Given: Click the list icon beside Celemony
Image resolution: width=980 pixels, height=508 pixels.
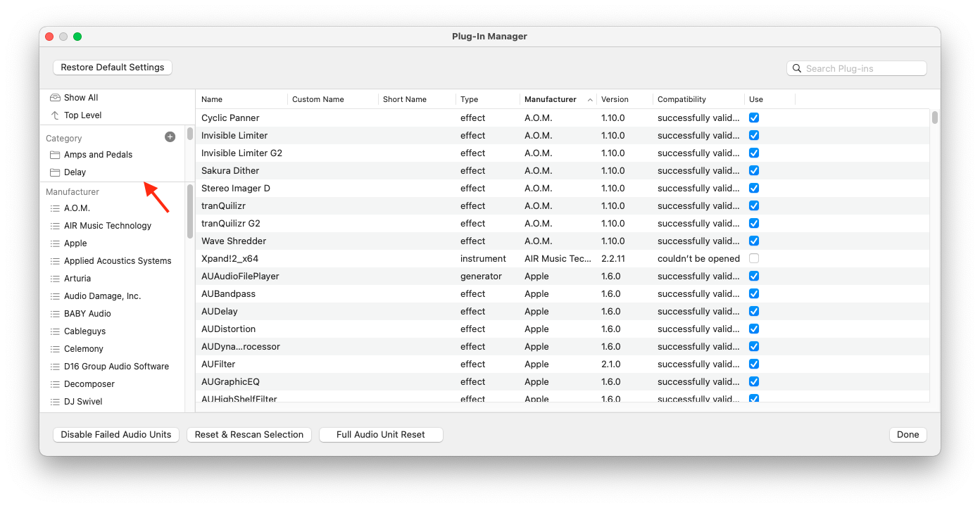Looking at the screenshot, I should coord(55,349).
